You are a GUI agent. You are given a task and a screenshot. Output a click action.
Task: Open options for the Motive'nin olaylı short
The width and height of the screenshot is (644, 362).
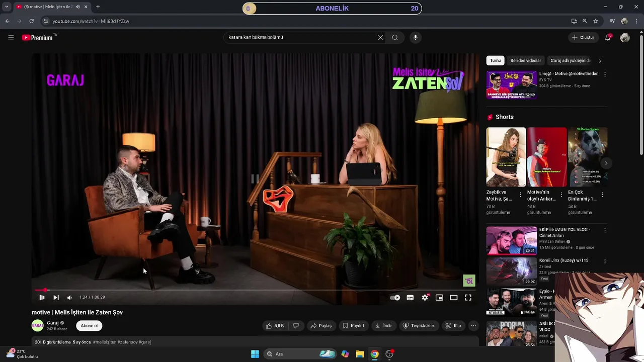(x=561, y=195)
